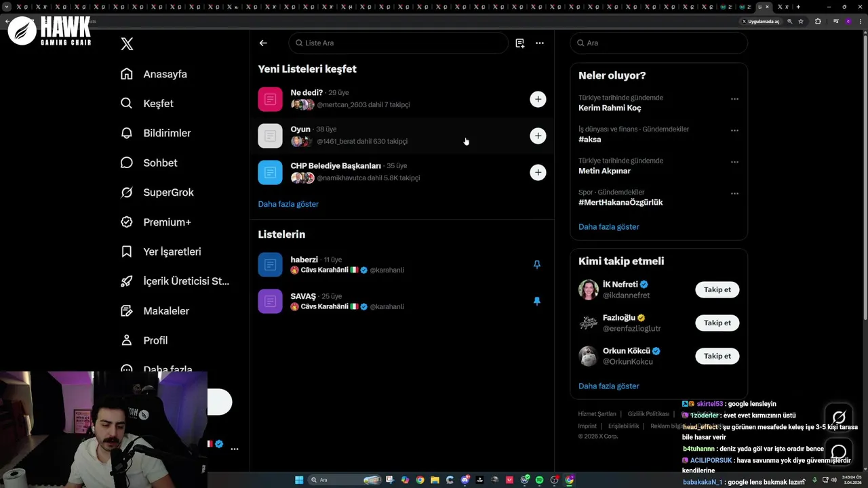The image size is (868, 488).
Task: Follow İK Nefreti with Takip et
Action: coord(717,289)
